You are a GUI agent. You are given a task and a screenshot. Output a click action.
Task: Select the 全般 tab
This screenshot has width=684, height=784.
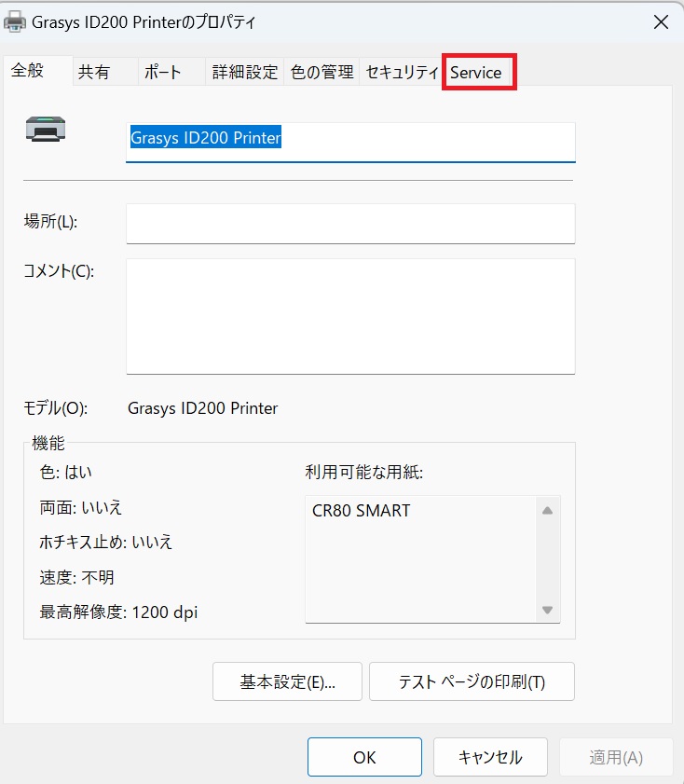click(x=37, y=71)
